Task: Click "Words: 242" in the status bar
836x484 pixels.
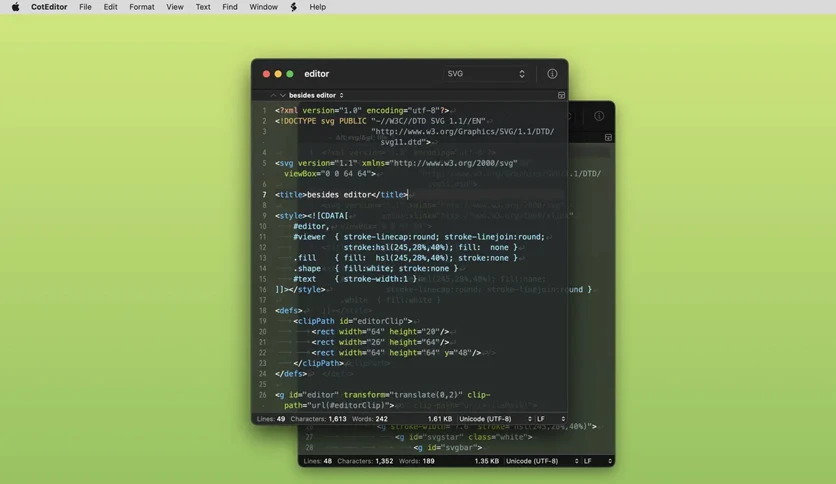Action: pos(370,419)
